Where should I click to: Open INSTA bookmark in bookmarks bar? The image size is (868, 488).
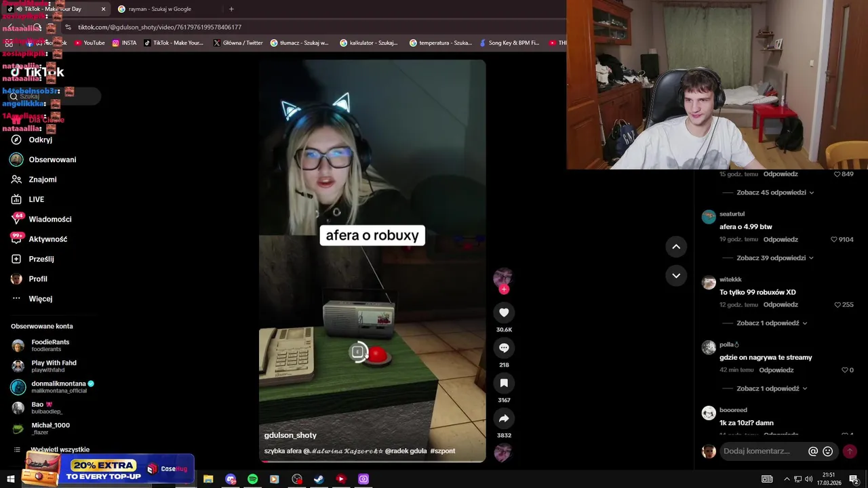125,43
